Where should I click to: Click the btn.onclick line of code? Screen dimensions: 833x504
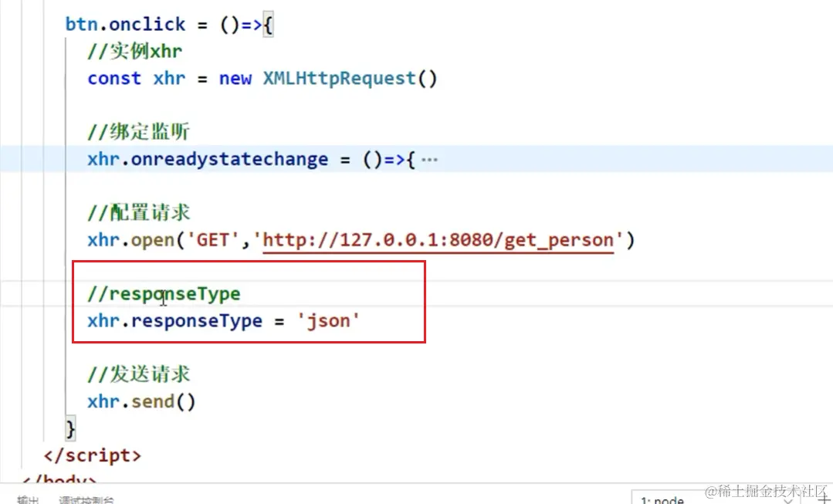170,25
